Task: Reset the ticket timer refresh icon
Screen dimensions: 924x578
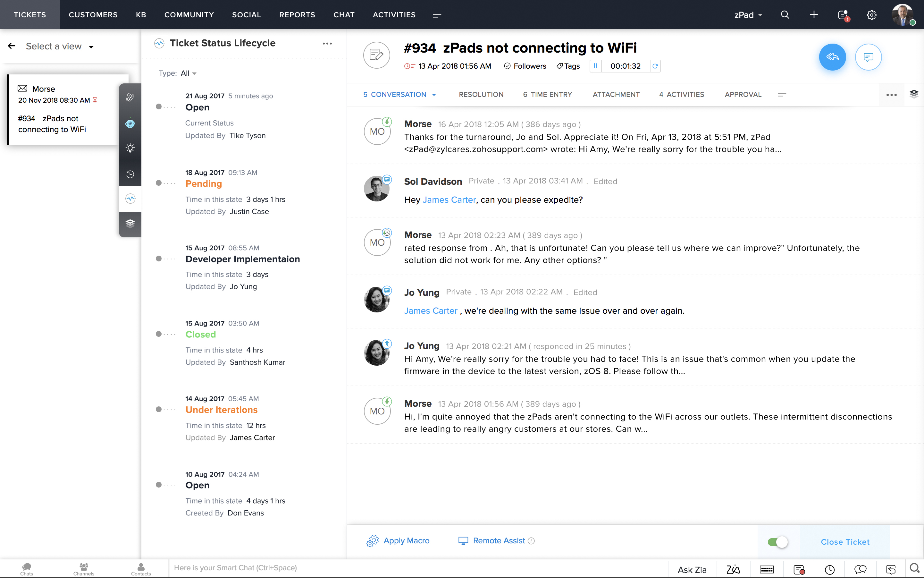Action: (655, 66)
